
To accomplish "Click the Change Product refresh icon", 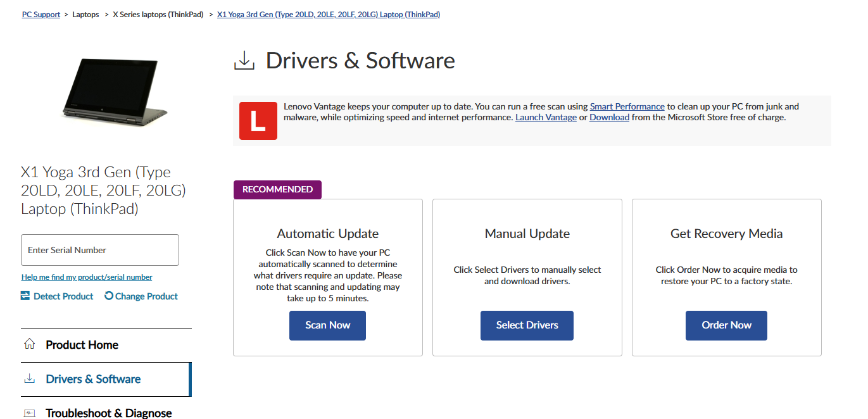I will pyautogui.click(x=109, y=296).
